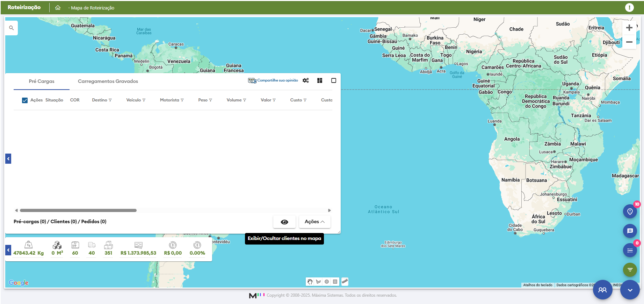
Task: Open the Destino column filter
Action: [110, 100]
